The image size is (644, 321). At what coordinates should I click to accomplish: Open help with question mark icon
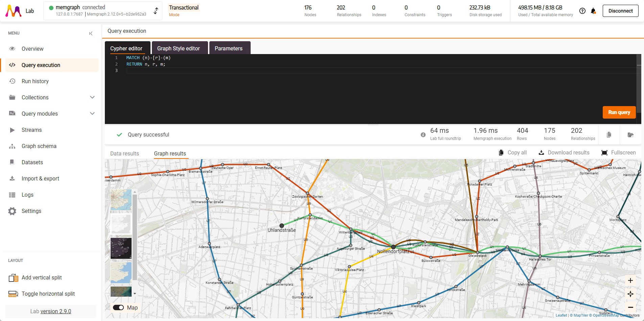tap(582, 11)
